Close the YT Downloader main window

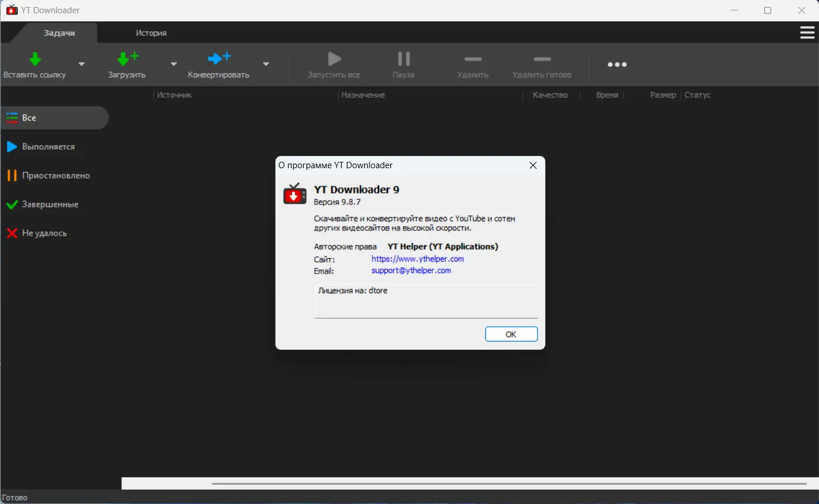tap(802, 10)
